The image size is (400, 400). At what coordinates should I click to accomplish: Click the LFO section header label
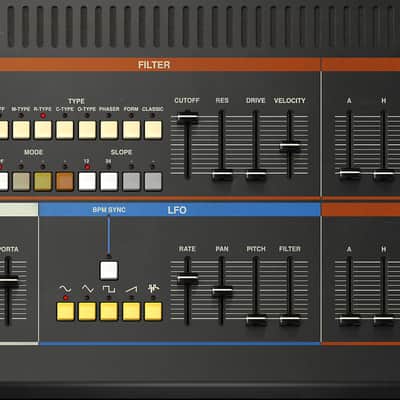(x=177, y=210)
